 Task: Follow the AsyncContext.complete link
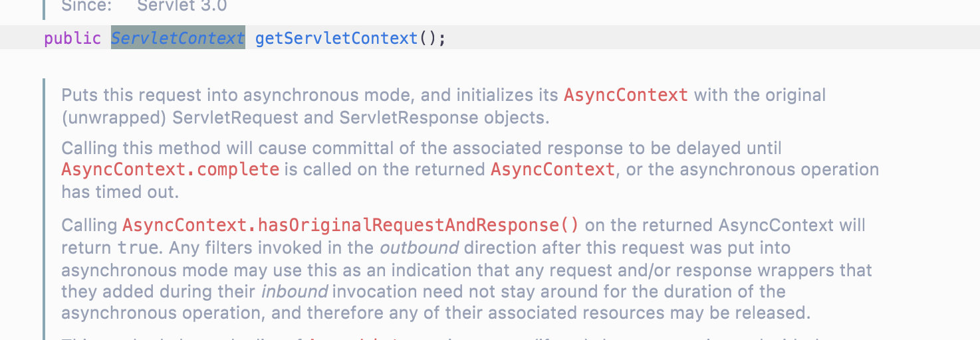[x=170, y=169]
